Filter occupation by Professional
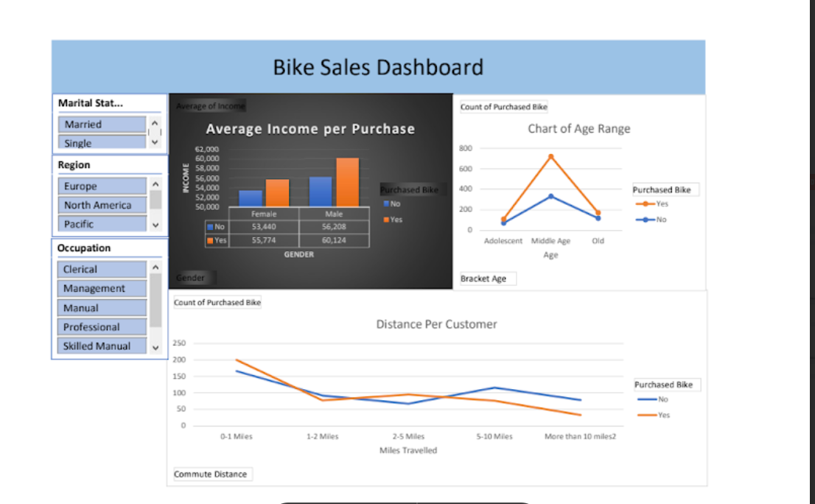The image size is (815, 504). tap(102, 327)
